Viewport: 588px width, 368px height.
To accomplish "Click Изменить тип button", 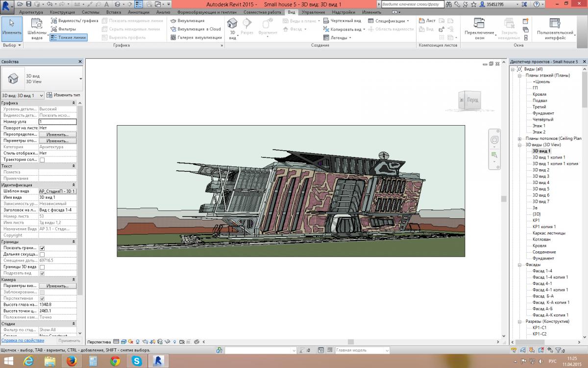I will (63, 95).
